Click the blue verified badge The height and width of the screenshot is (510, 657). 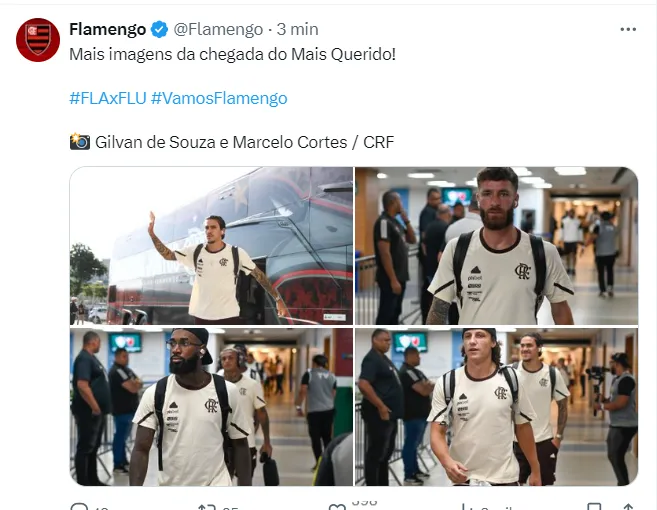tap(159, 29)
